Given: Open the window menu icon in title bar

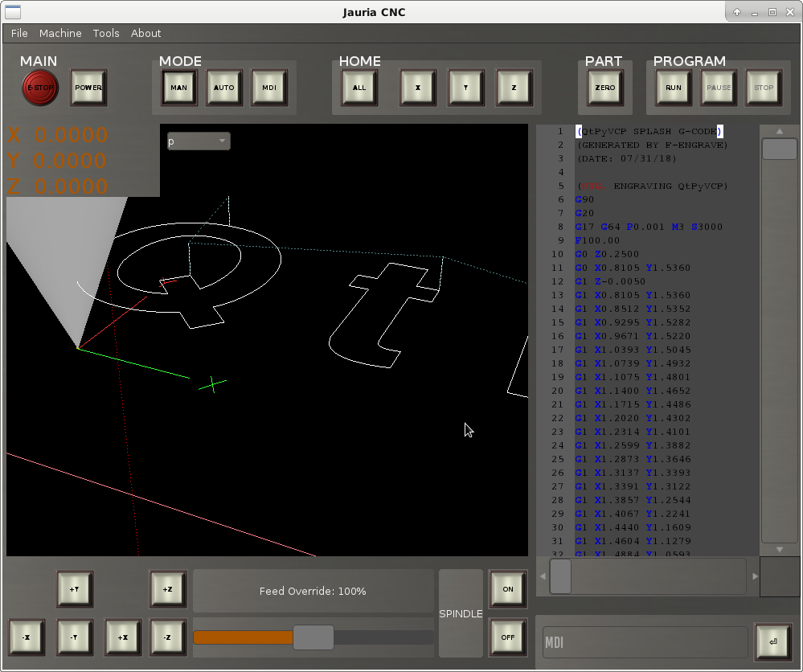Looking at the screenshot, I should [x=13, y=12].
